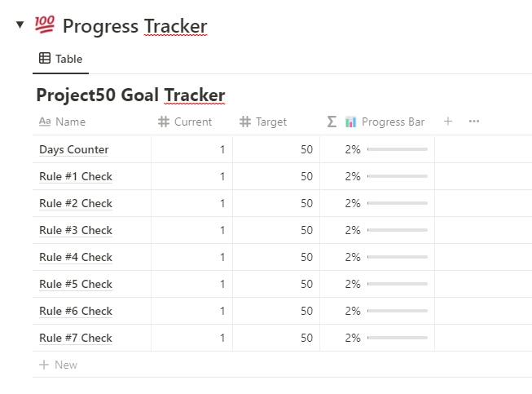The width and height of the screenshot is (532, 394).
Task: Open the three-dots column options menu
Action: [x=474, y=122]
